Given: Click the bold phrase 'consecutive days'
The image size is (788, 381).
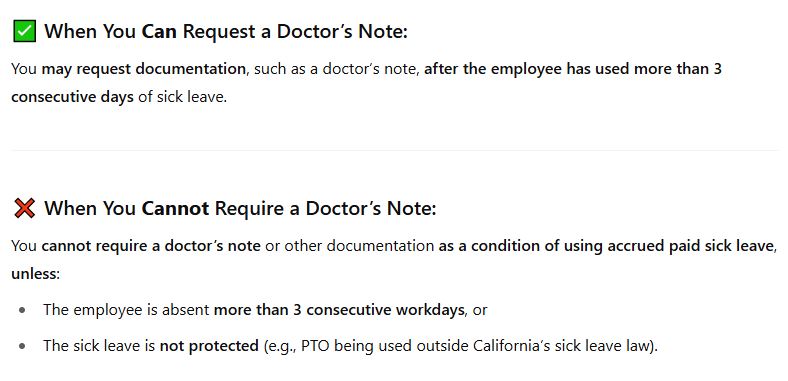Looking at the screenshot, I should [x=72, y=97].
